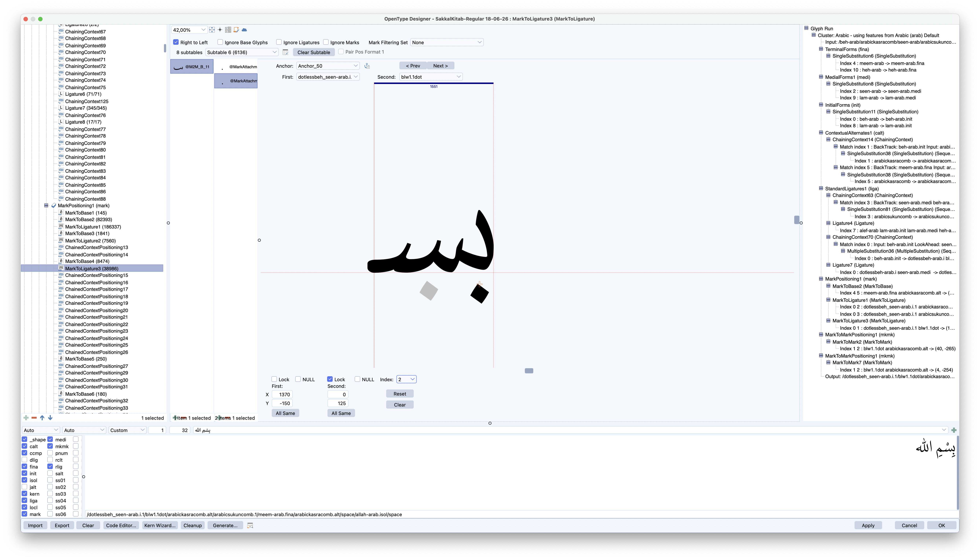Enable the dlig feature checkbox

(x=25, y=460)
